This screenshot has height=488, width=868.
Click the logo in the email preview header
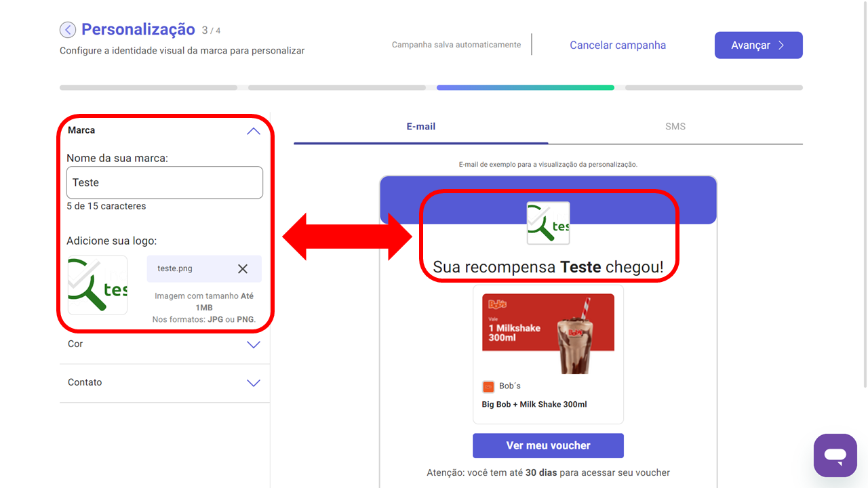(x=548, y=223)
